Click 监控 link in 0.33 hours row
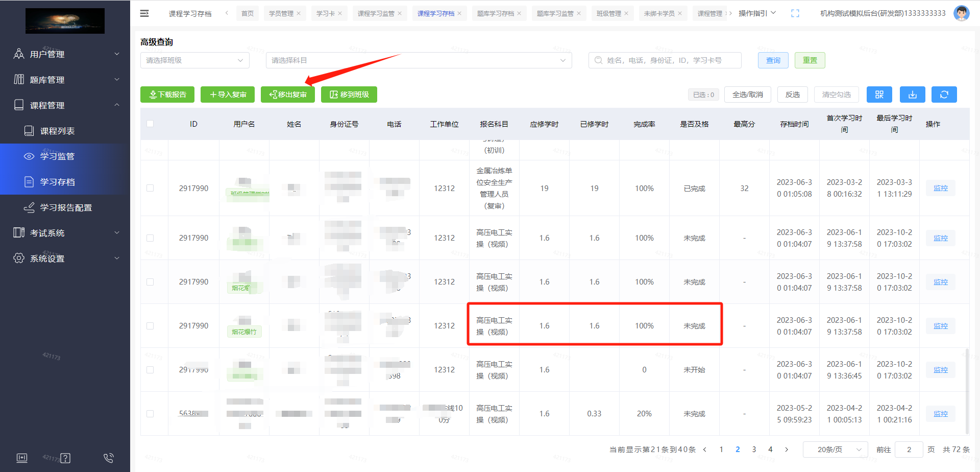Viewport: 980px width, 472px height. (941, 414)
